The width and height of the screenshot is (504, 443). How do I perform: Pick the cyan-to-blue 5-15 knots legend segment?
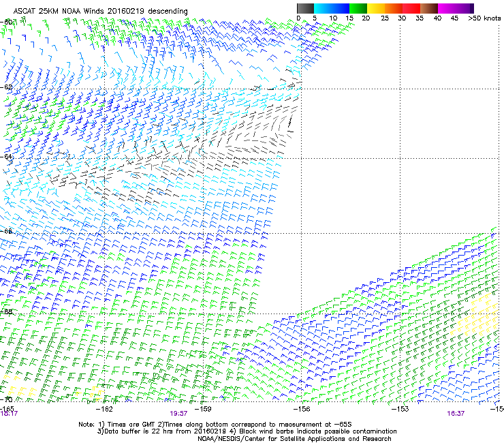click(332, 8)
